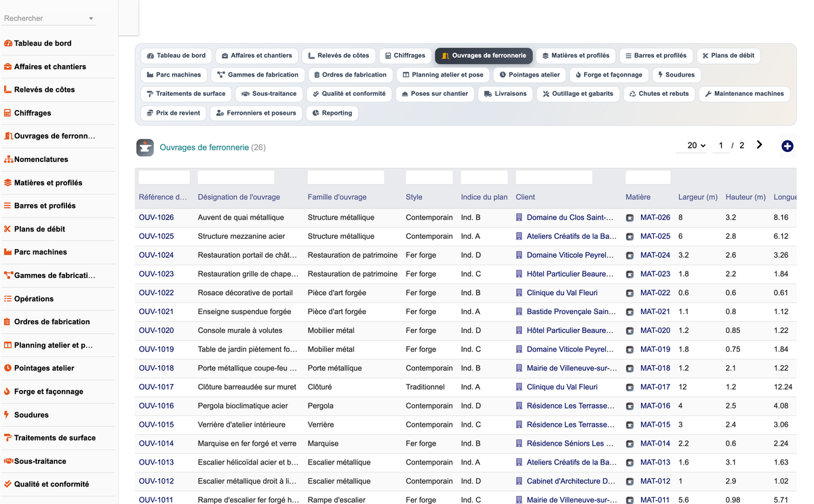
Task: Click the material icon beside MAT-020
Action: (x=629, y=331)
